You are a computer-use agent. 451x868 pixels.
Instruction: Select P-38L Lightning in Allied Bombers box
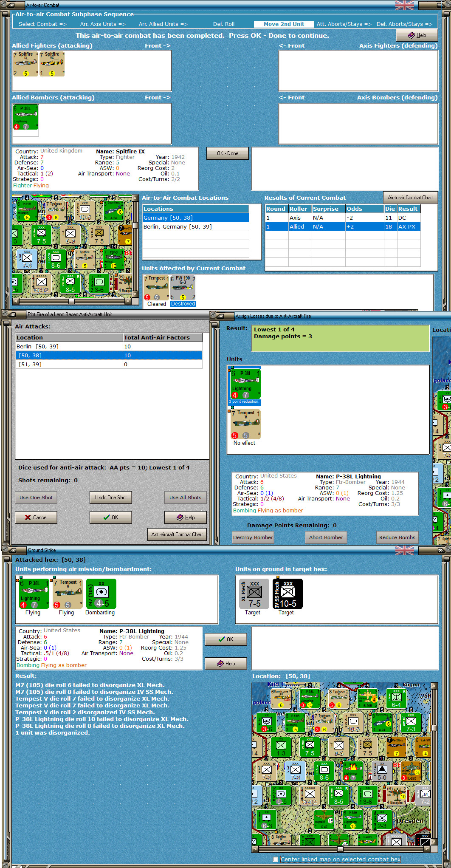(x=25, y=117)
